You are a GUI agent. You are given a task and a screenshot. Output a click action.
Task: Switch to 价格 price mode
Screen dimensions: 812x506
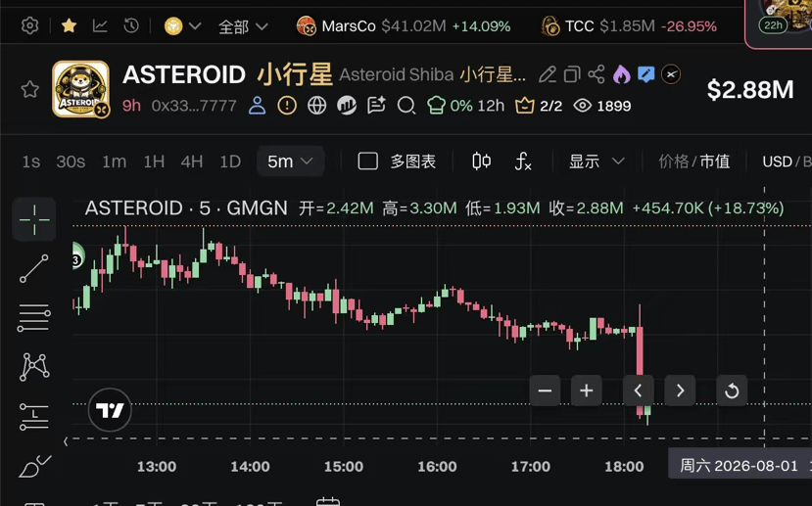click(x=674, y=161)
